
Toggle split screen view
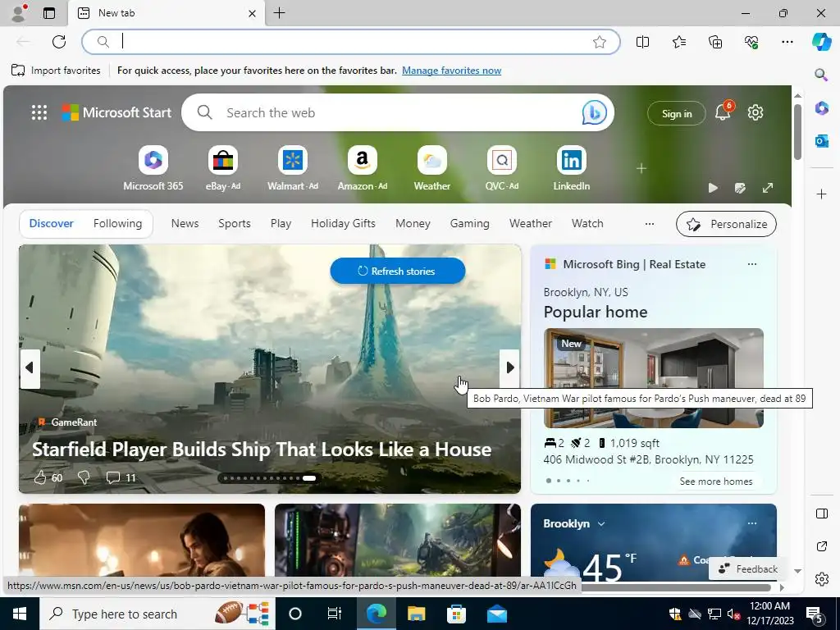tap(642, 42)
